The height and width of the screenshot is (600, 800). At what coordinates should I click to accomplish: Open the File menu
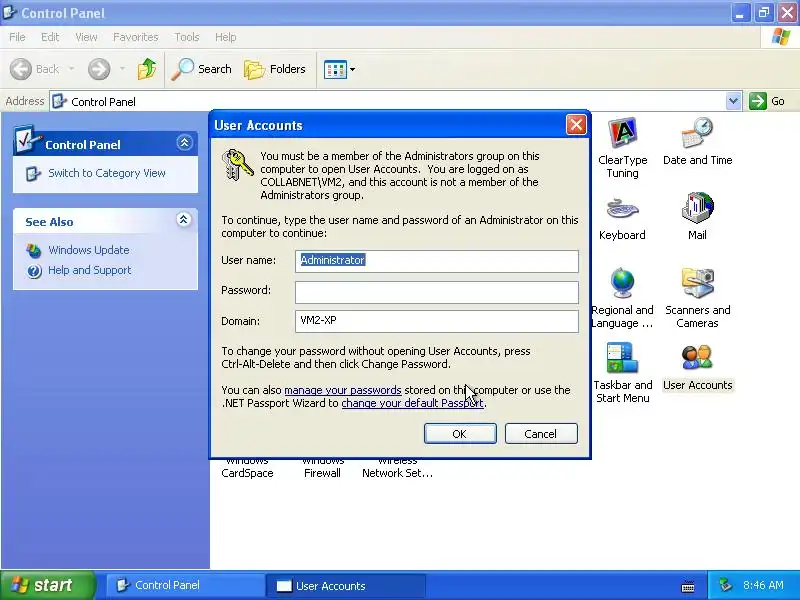point(17,37)
